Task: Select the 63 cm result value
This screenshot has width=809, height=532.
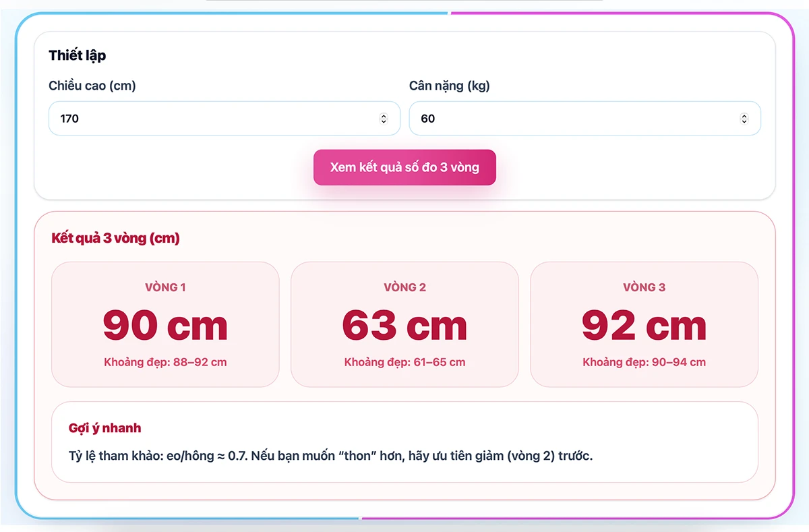Action: (x=404, y=326)
